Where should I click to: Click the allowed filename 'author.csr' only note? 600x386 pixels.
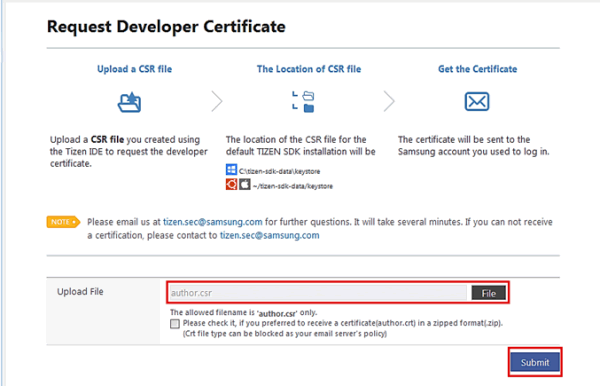click(x=244, y=313)
